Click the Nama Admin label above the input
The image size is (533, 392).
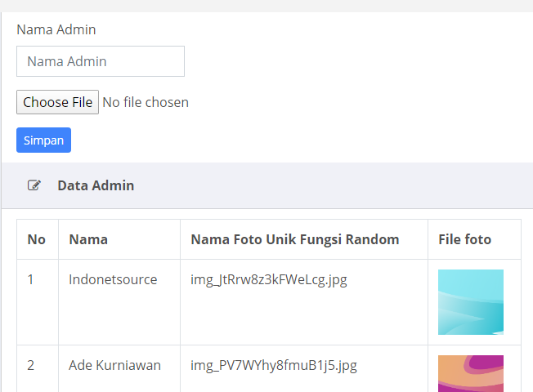56,29
